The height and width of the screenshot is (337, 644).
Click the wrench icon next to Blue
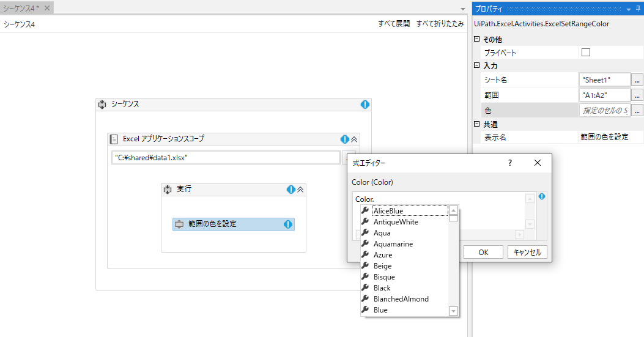pyautogui.click(x=365, y=310)
